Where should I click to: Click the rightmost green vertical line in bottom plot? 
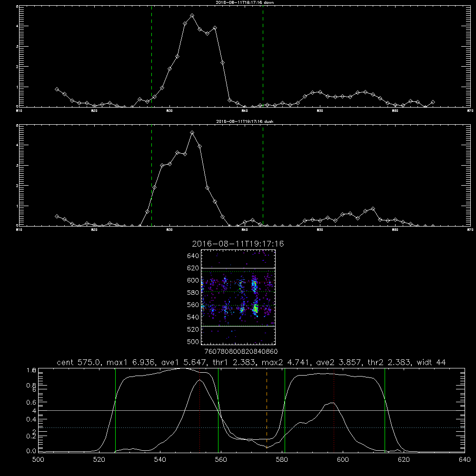click(385, 410)
